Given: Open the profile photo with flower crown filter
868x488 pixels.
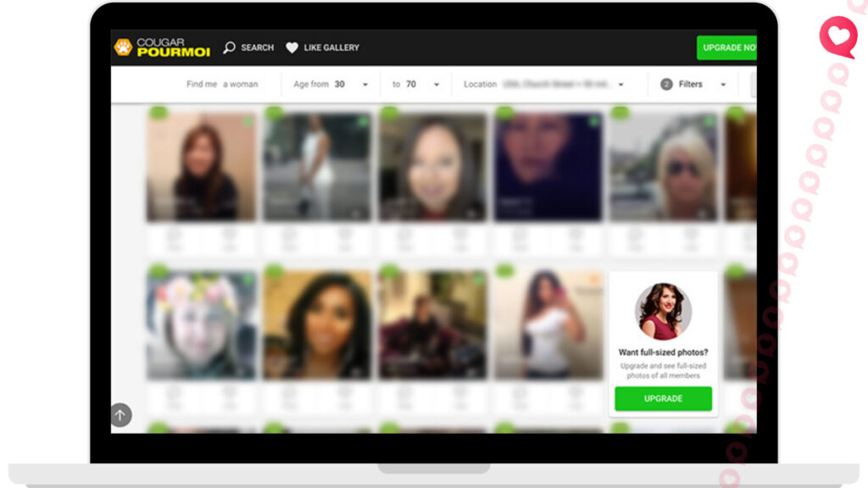Looking at the screenshot, I should 200,325.
